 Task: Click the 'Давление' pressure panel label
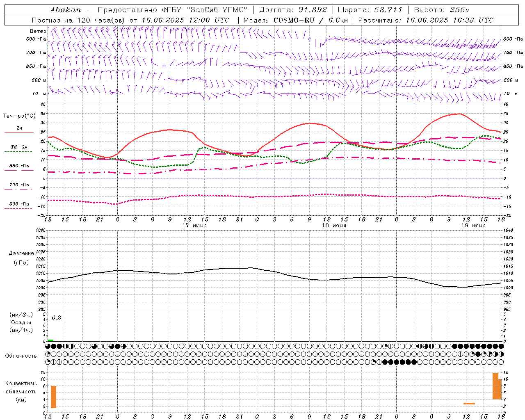click(21, 253)
